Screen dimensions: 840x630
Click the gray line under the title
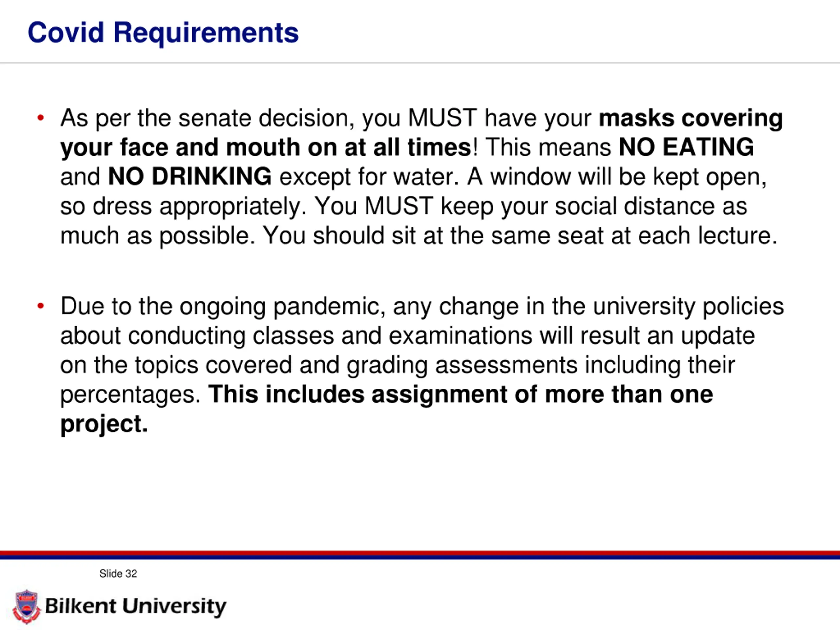tap(420, 63)
